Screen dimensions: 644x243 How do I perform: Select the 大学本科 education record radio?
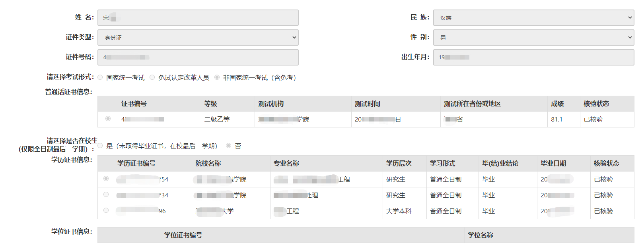pos(106,210)
